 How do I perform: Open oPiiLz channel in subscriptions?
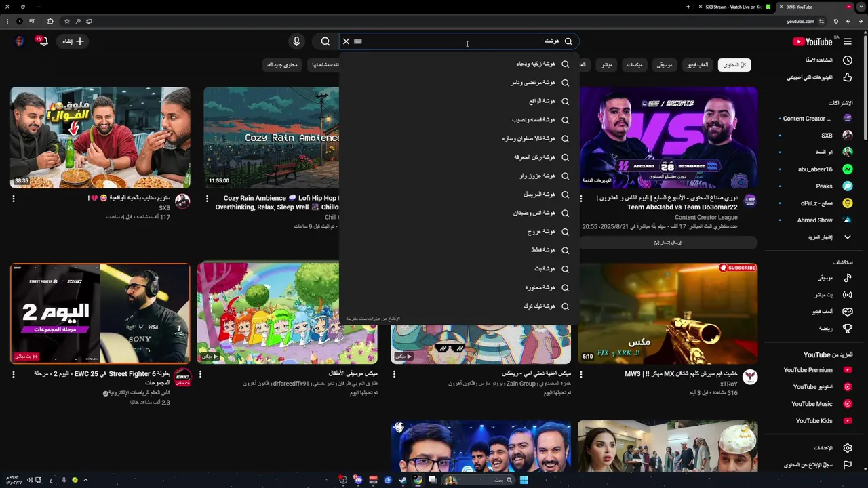[x=816, y=203]
